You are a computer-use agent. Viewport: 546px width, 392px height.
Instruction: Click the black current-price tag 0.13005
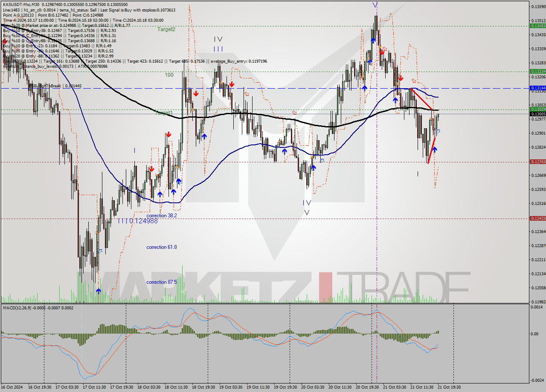(537, 114)
